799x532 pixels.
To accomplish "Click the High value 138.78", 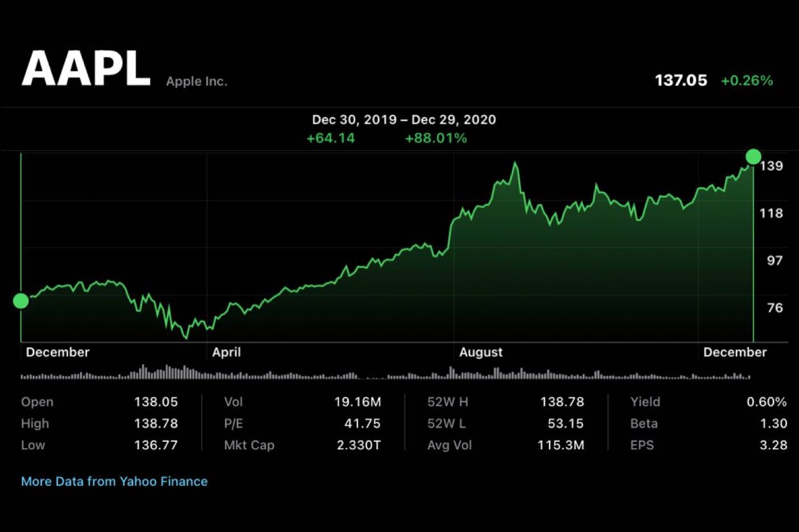I will [x=156, y=424].
